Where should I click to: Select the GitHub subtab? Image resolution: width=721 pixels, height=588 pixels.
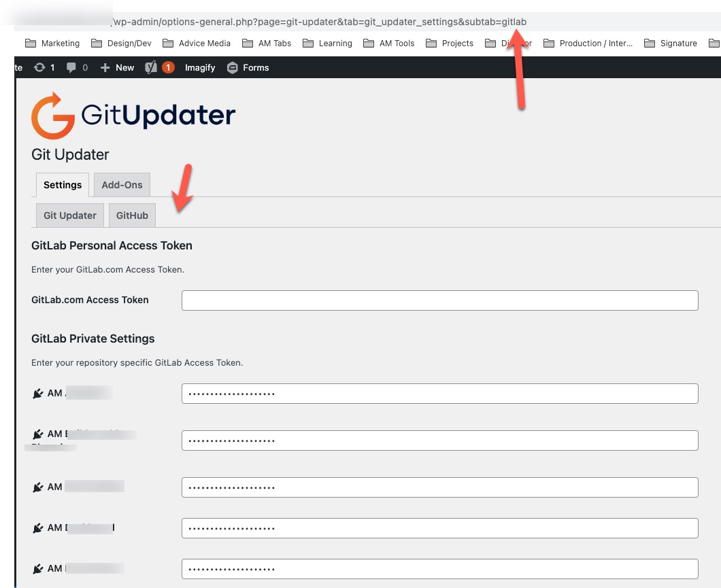[x=132, y=215]
